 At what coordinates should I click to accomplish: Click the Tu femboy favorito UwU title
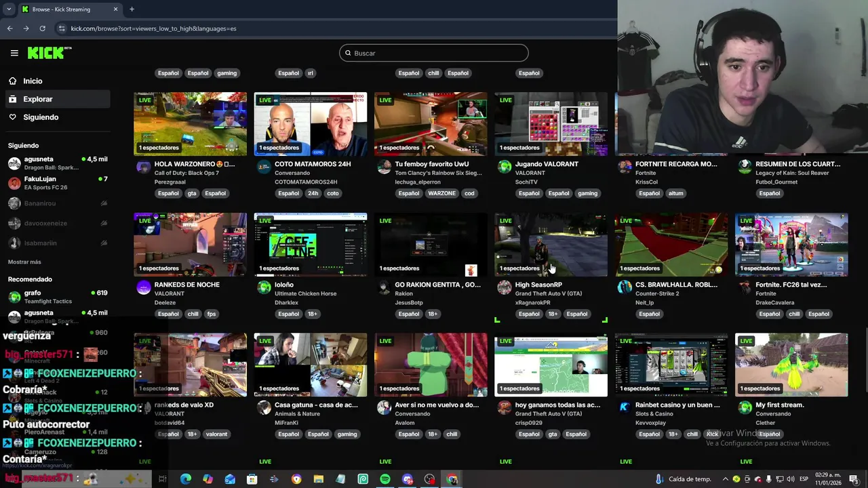coord(432,164)
